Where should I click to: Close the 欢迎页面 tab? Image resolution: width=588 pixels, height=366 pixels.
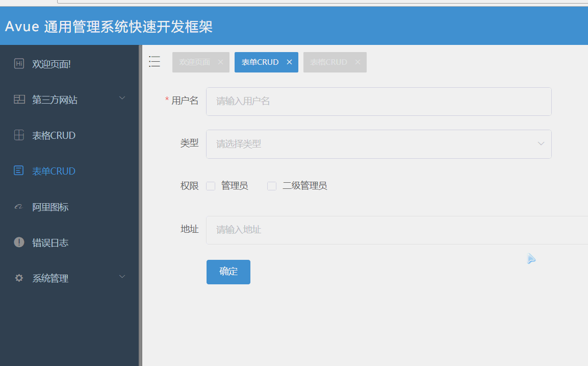(220, 62)
